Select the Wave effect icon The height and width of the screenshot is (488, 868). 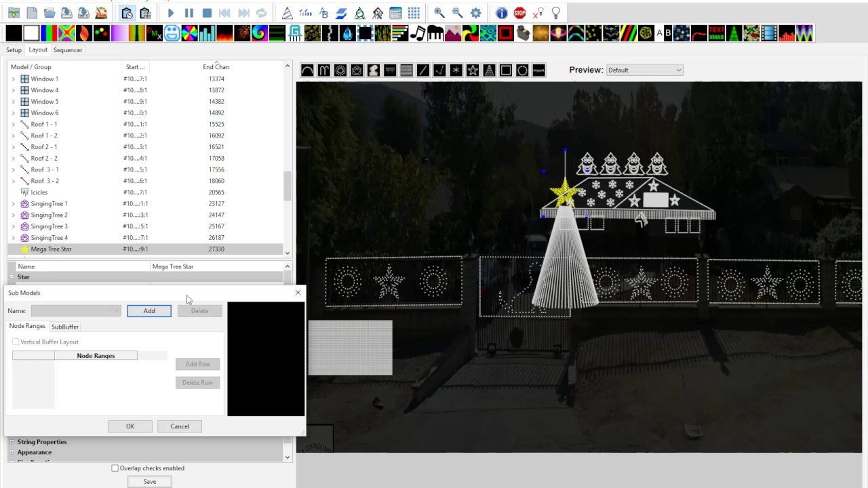805,33
